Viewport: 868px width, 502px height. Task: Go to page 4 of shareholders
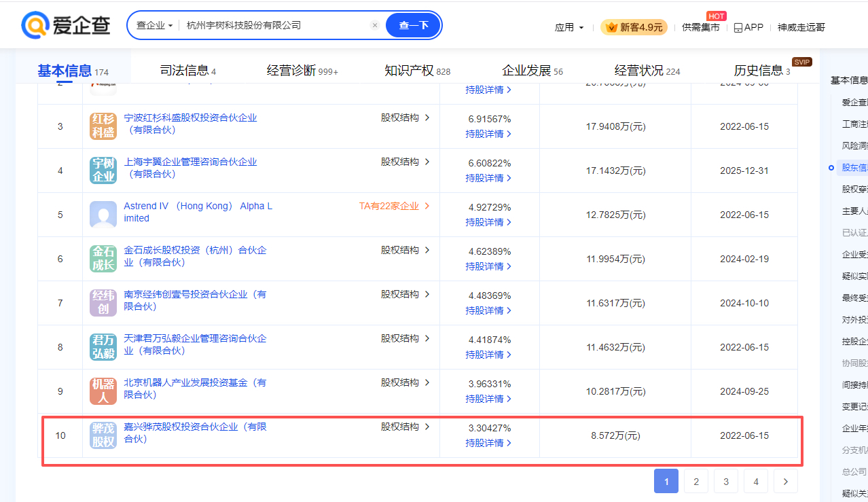click(756, 482)
